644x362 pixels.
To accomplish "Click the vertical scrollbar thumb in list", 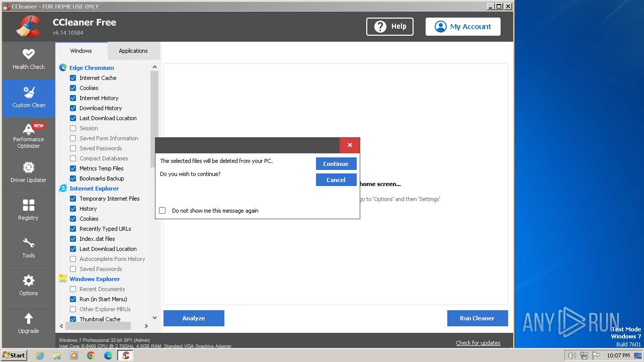I will tap(154, 119).
